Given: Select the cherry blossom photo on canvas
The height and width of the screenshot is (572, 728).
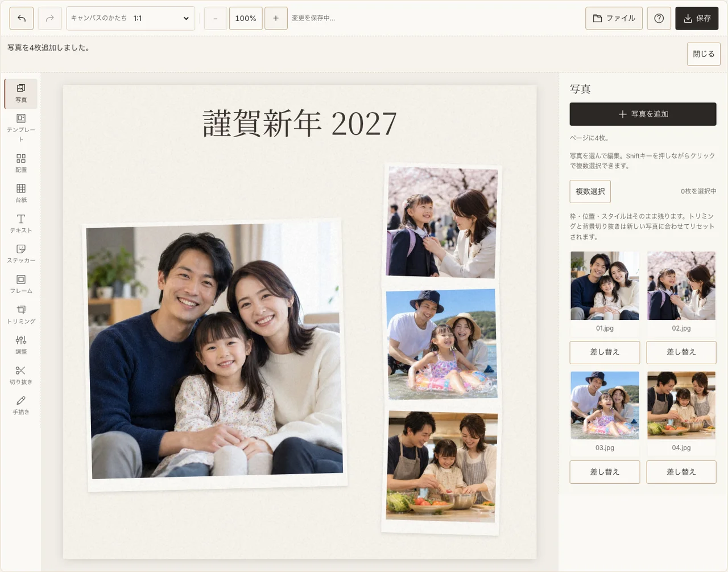Looking at the screenshot, I should click(x=442, y=222).
